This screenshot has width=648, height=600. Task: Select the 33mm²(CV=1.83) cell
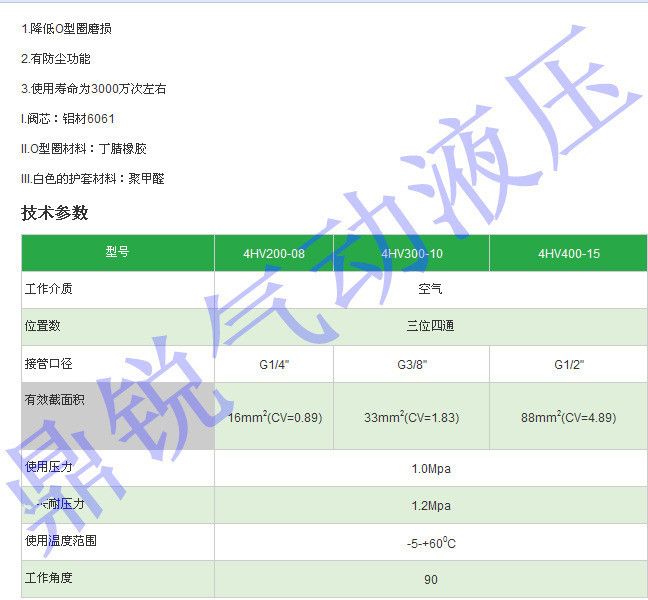click(x=411, y=417)
